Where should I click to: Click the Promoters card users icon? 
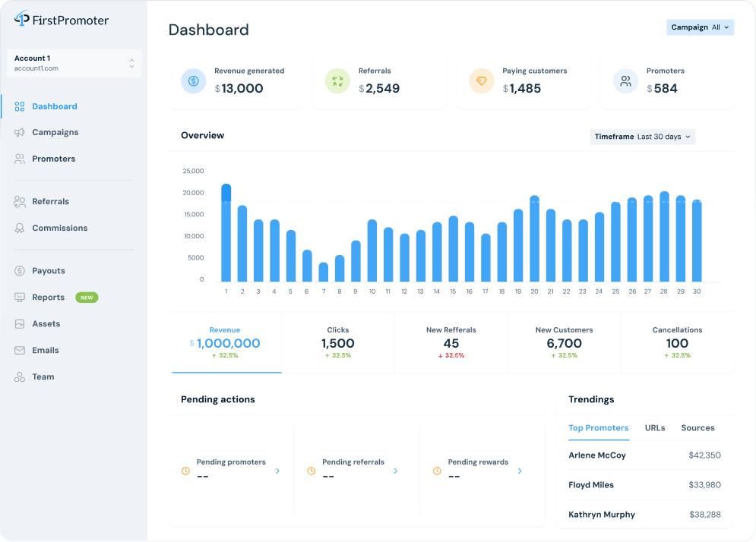pyautogui.click(x=625, y=81)
